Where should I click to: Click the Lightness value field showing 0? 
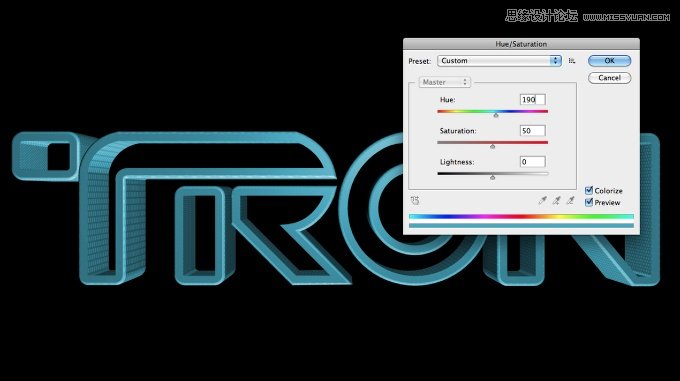click(533, 162)
